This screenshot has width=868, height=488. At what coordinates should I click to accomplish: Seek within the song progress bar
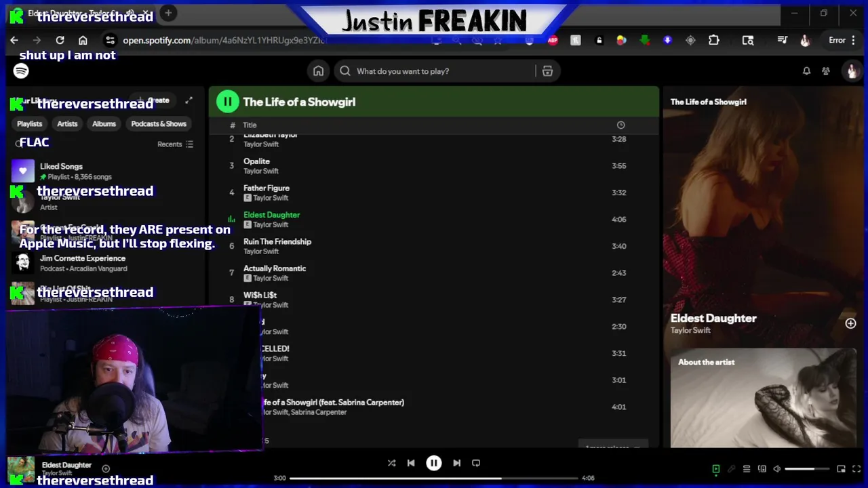(434, 478)
